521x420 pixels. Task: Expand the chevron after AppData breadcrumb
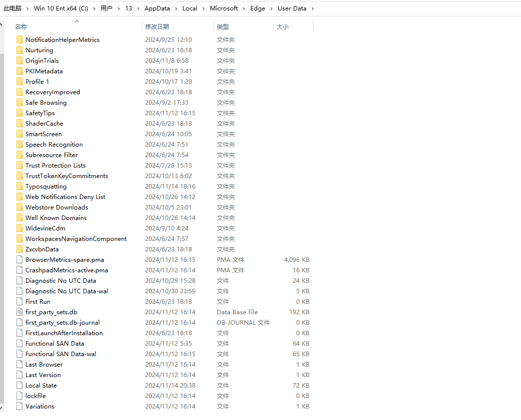click(176, 8)
